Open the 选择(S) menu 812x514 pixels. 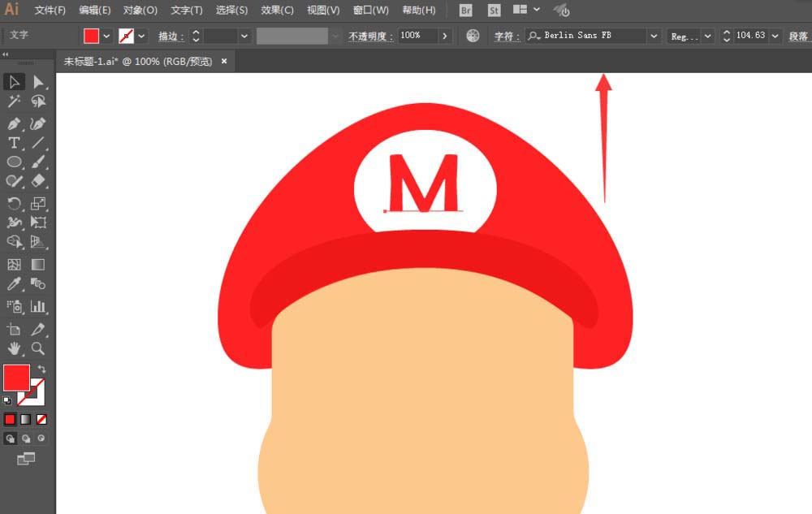(x=231, y=10)
